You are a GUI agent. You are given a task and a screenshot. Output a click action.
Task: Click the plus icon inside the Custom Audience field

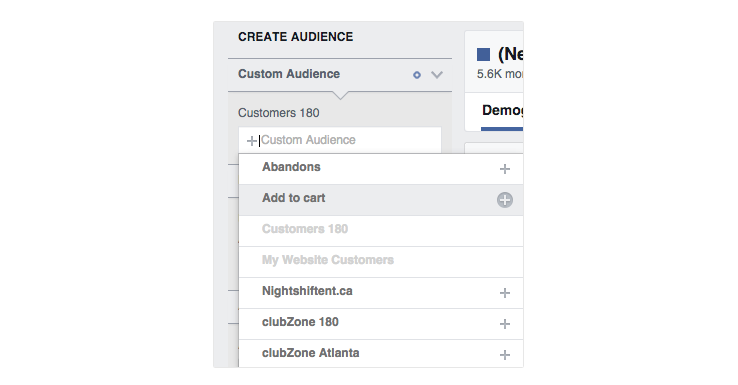(x=252, y=141)
